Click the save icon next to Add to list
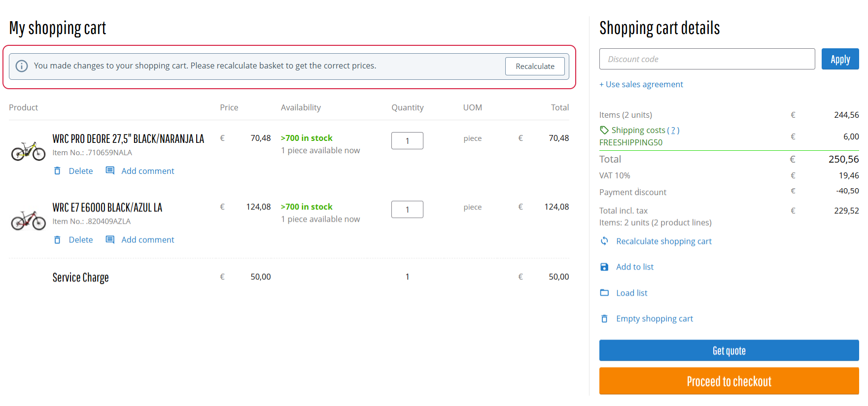The image size is (868, 406). 604,267
